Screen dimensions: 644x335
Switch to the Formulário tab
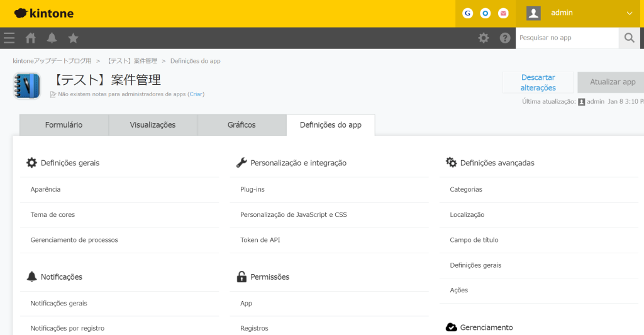pos(64,125)
